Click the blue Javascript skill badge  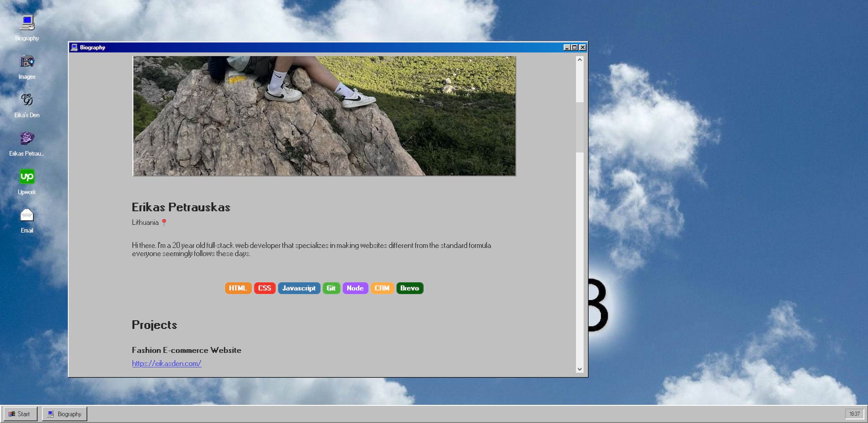tap(299, 288)
